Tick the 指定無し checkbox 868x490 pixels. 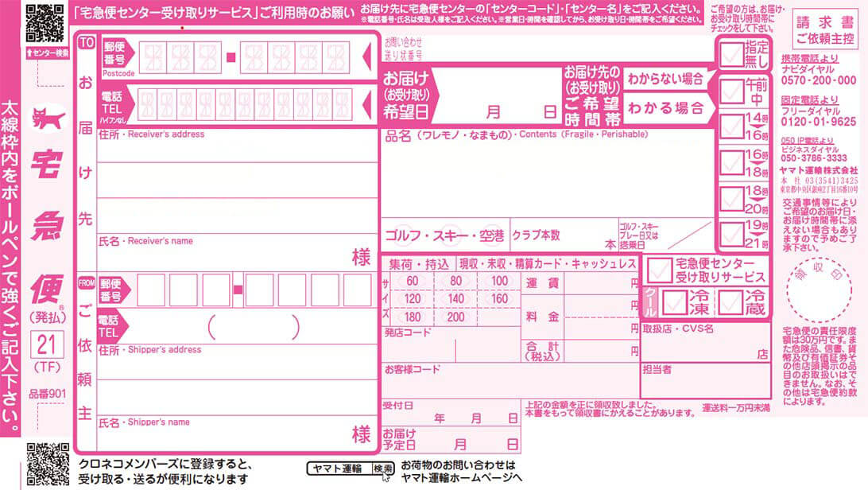[x=731, y=55]
